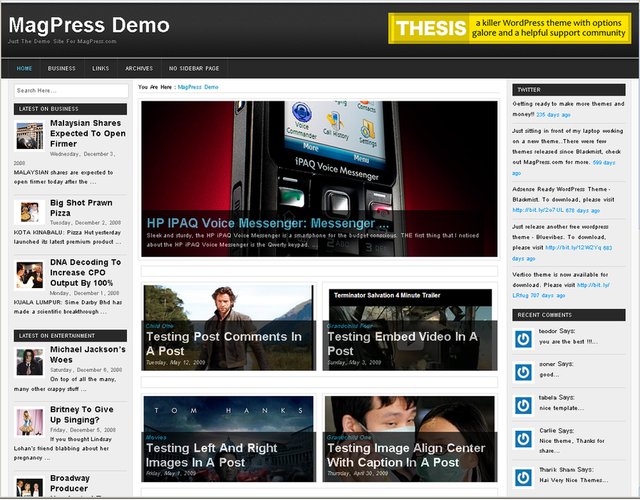Click 'Tuesday, May 12, 2009' post date
The width and height of the screenshot is (640, 500).
pos(176,362)
